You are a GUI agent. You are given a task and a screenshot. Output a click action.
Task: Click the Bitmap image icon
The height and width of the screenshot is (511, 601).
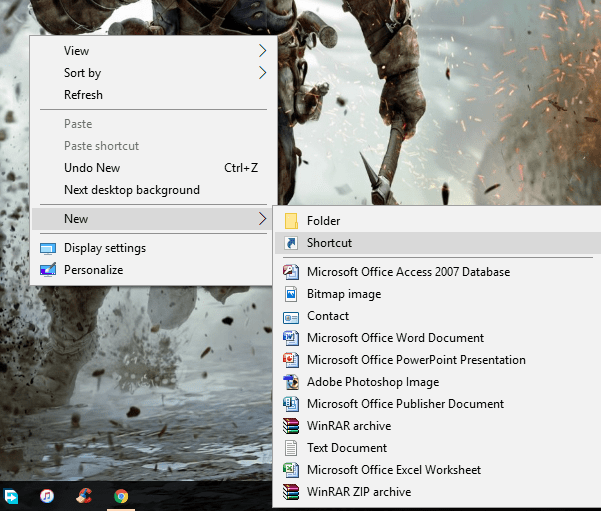point(291,294)
